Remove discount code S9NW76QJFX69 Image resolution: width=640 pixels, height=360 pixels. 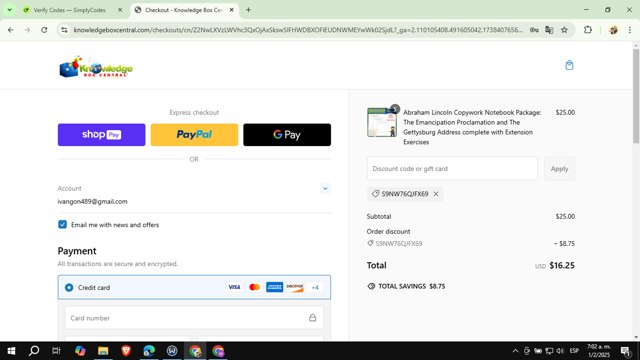[436, 194]
